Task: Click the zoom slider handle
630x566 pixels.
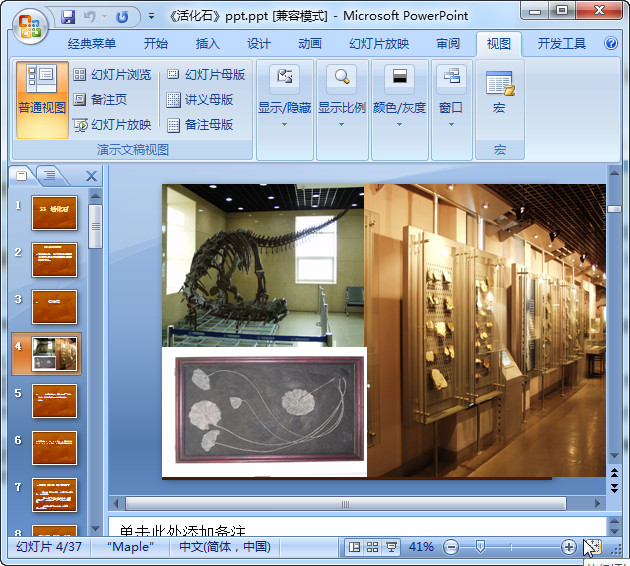Action: tap(480, 547)
